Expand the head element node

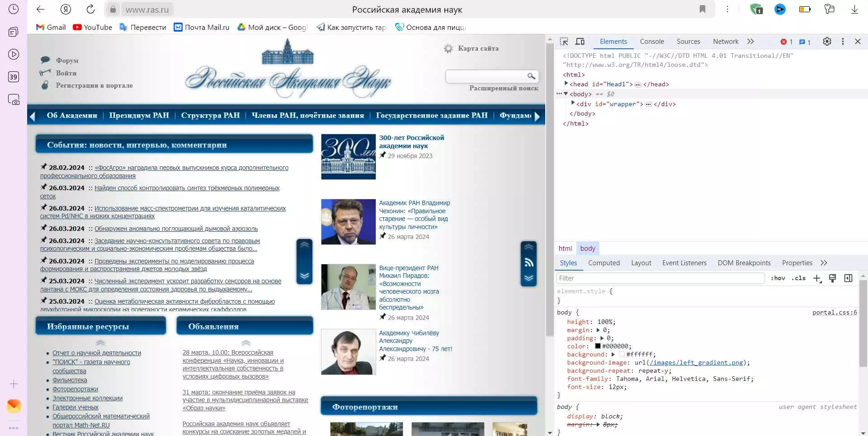coord(566,84)
